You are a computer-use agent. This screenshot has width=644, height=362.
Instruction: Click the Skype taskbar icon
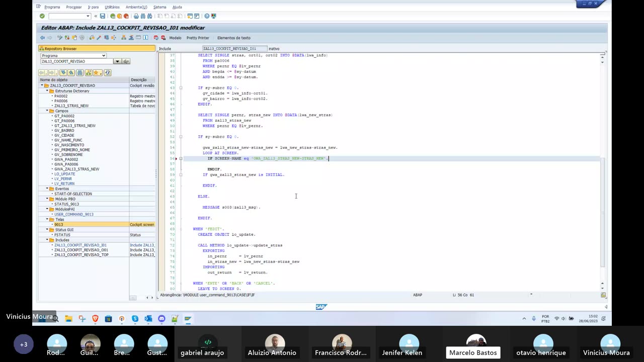click(x=135, y=319)
